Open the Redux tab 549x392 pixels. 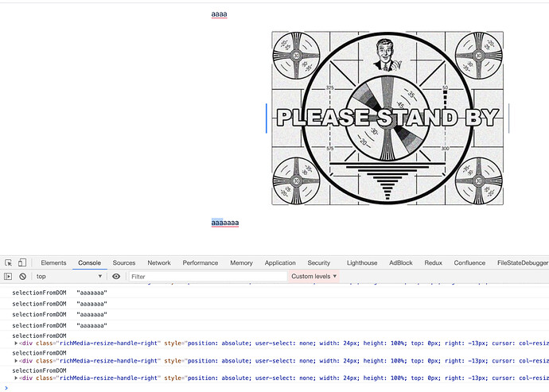tap(434, 263)
